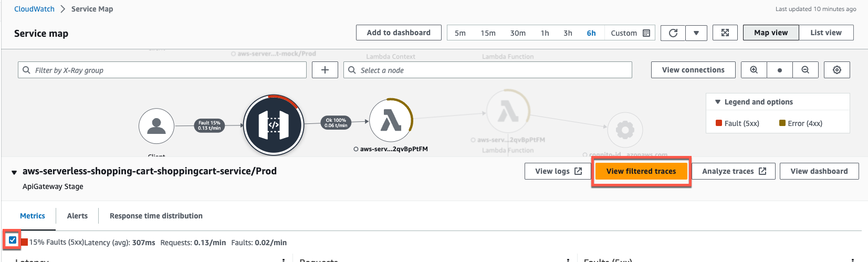Open the refresh interval dropdown arrow
This screenshot has height=262, width=868.
(x=696, y=33)
